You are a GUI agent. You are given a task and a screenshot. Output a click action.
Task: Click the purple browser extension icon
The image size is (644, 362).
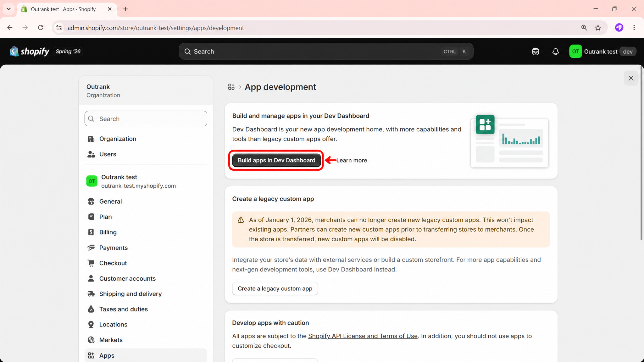[x=619, y=28]
